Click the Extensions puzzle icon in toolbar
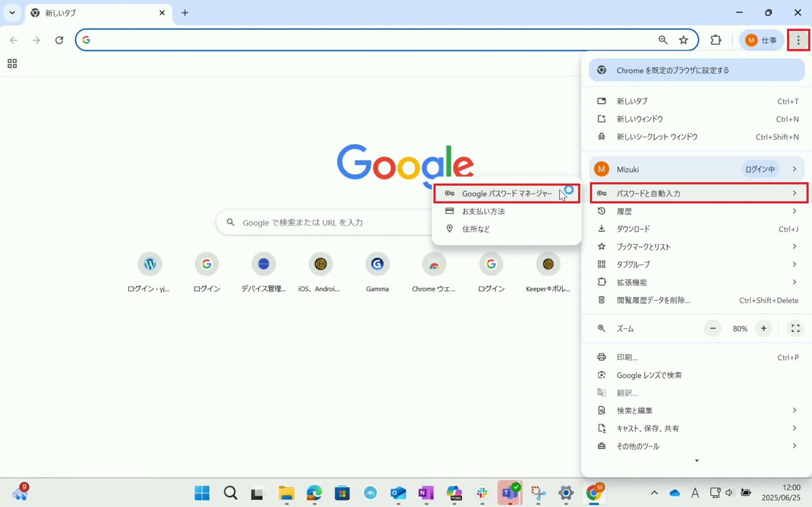Viewport: 812px width, 507px height. point(716,40)
